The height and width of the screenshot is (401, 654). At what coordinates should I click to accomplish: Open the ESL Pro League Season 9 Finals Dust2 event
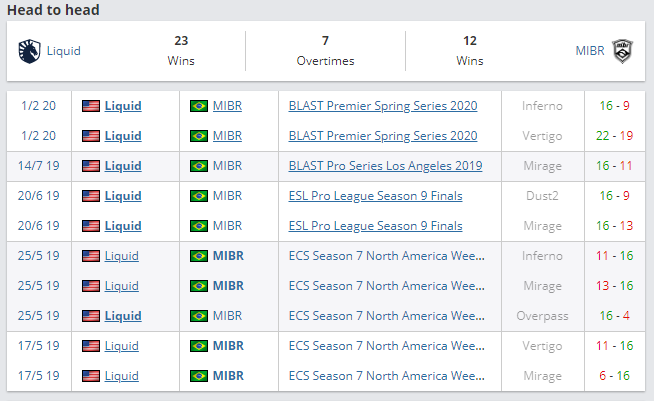375,196
